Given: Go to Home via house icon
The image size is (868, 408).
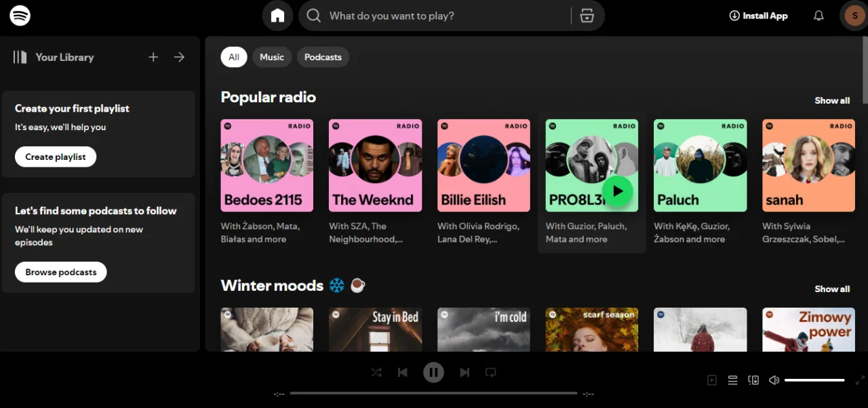Looking at the screenshot, I should pos(277,16).
